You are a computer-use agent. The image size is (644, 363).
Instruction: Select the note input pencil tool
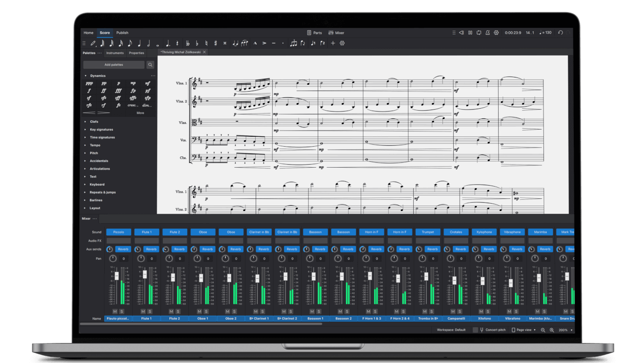pyautogui.click(x=93, y=43)
